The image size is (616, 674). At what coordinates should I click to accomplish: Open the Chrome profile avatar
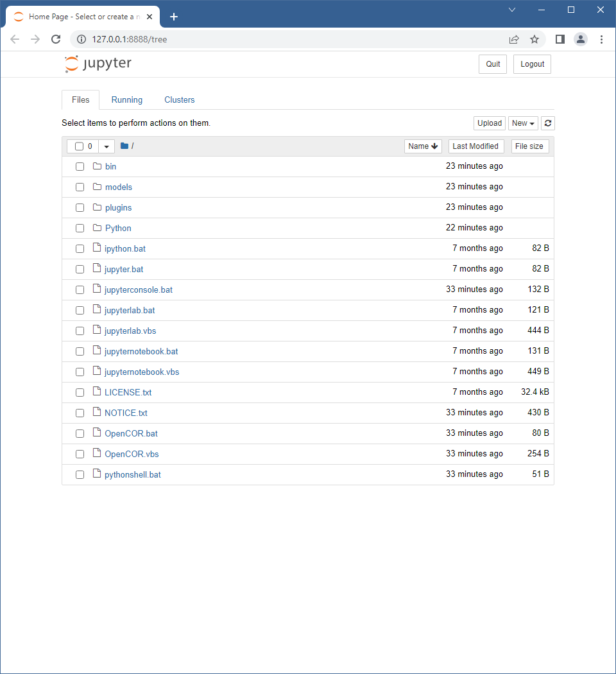581,39
